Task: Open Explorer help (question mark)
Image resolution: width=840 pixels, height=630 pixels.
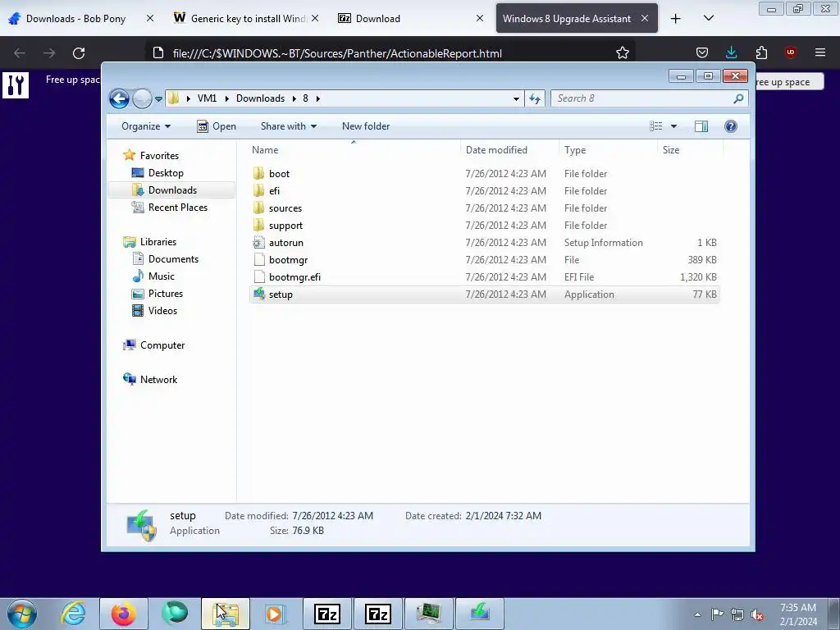Action: tap(731, 126)
